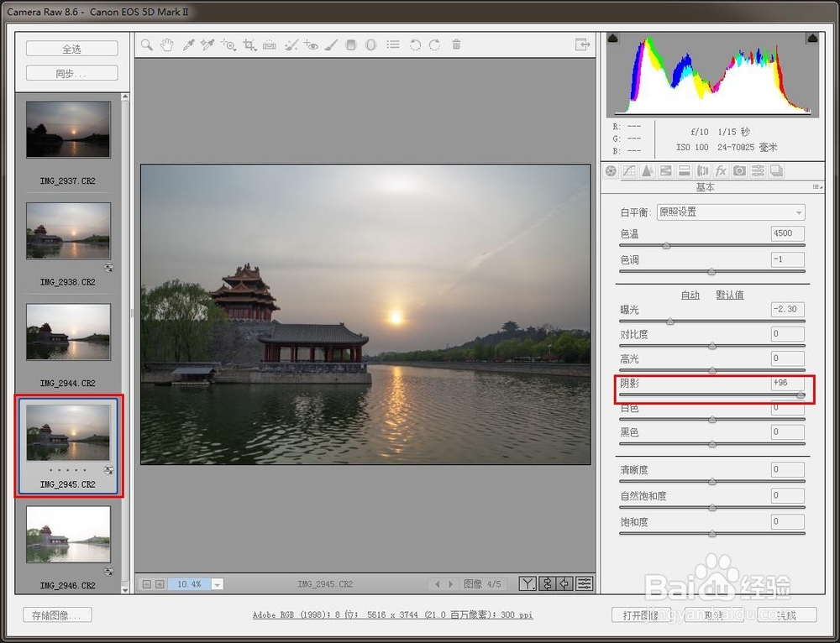The image size is (840, 643).
Task: Select the White Balance eyedropper tool
Action: pyautogui.click(x=188, y=45)
